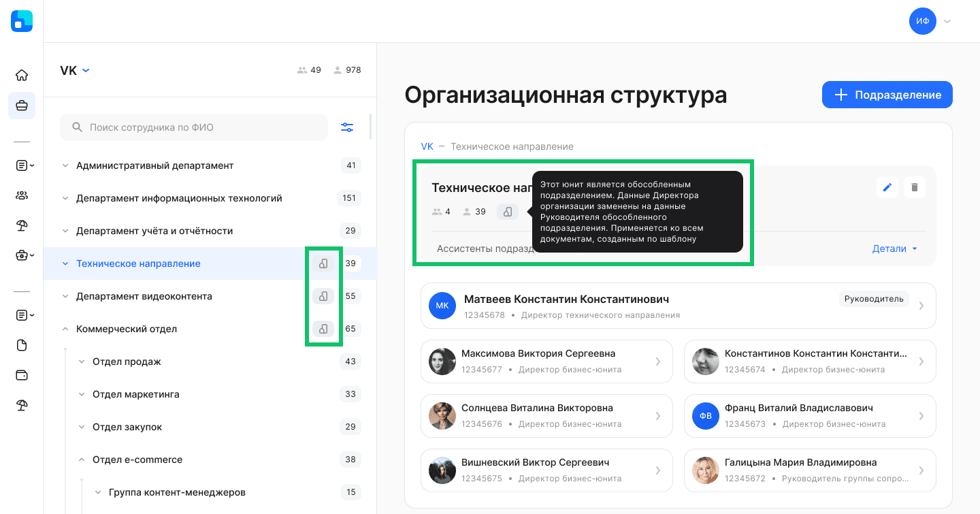Click employee count 151 badge

tap(349, 198)
